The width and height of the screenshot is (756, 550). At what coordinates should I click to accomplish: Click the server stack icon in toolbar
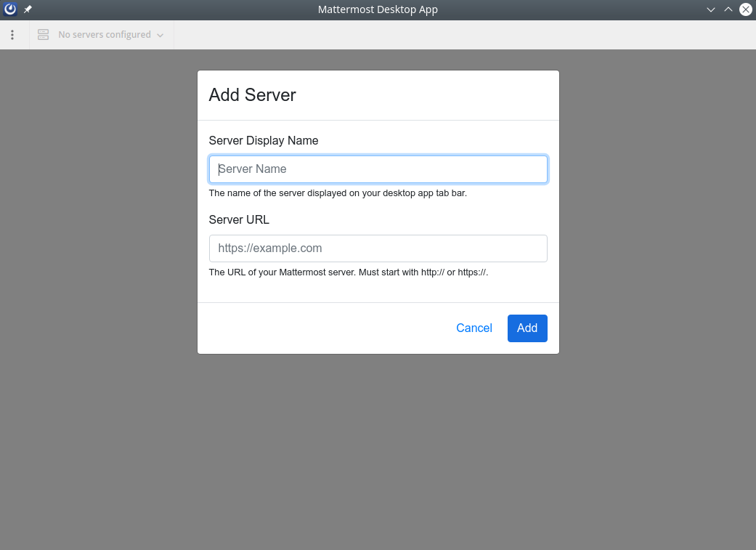click(44, 35)
